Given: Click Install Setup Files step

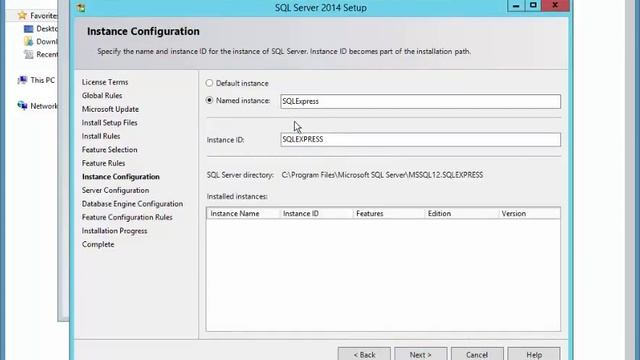Looking at the screenshot, I should pos(109,122).
